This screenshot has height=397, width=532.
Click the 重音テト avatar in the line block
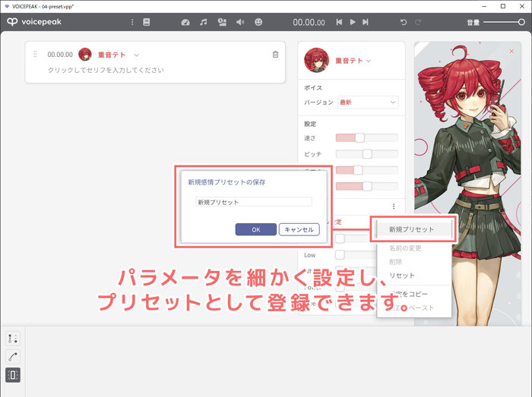click(x=85, y=54)
